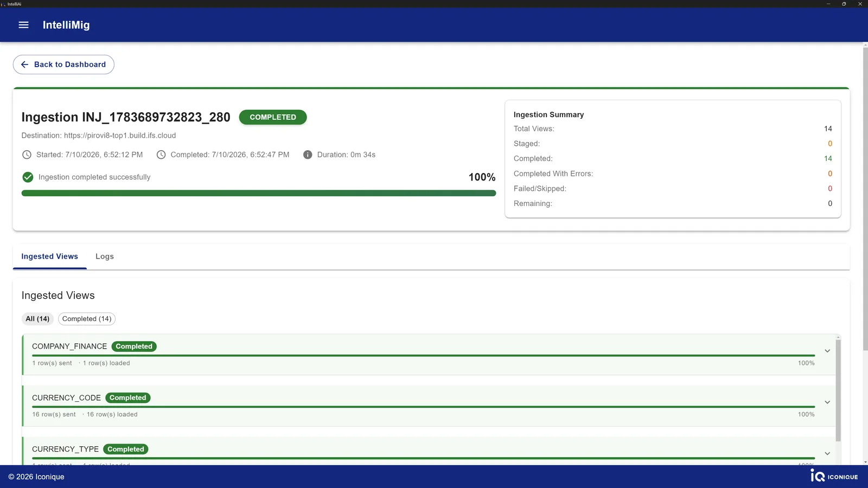868x488 pixels.
Task: Click the clock icon beside Completed time
Action: [x=161, y=155]
